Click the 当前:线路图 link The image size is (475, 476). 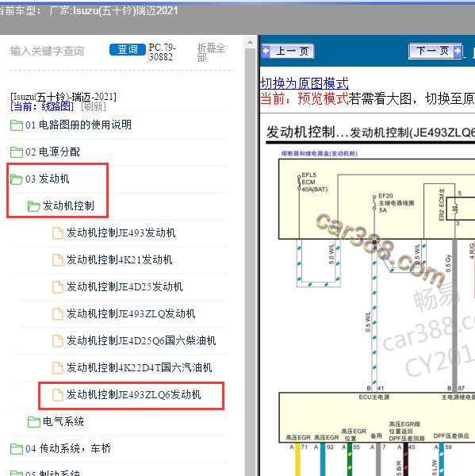click(42, 106)
